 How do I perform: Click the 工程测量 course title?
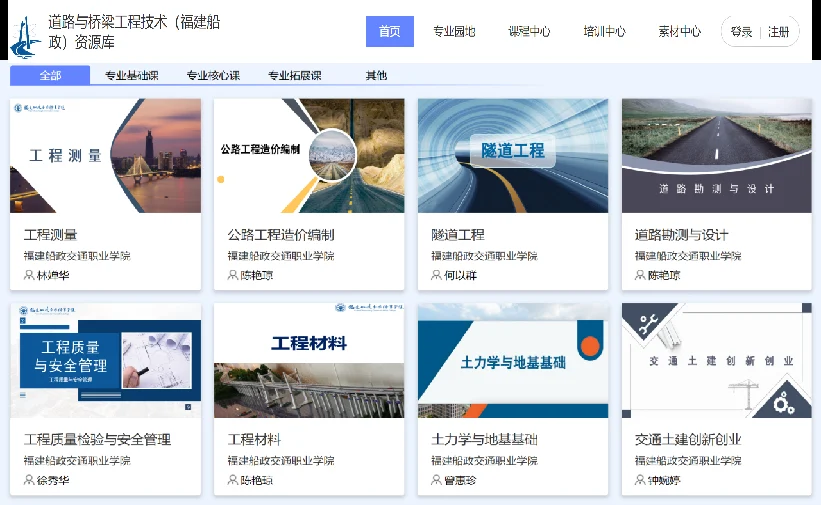point(50,235)
